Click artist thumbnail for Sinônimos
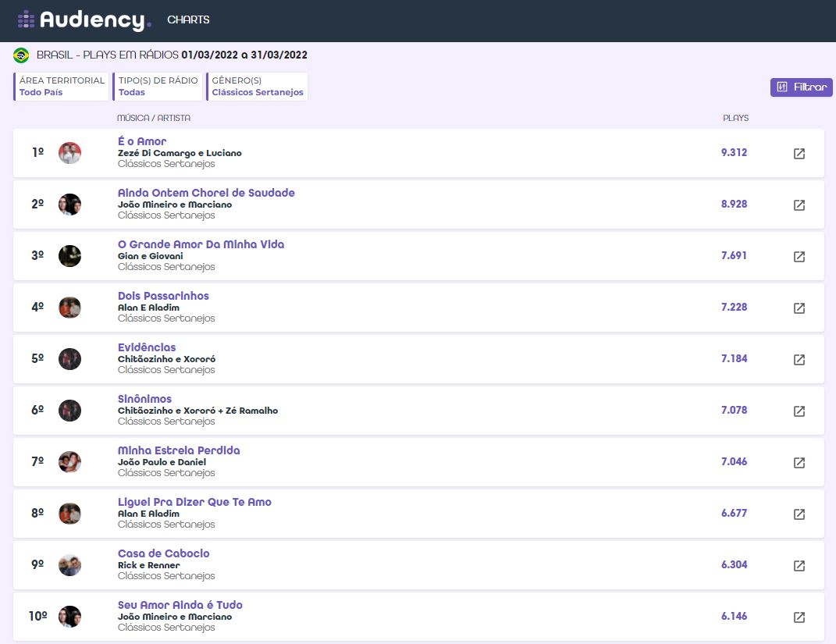The height and width of the screenshot is (644, 836). click(69, 411)
